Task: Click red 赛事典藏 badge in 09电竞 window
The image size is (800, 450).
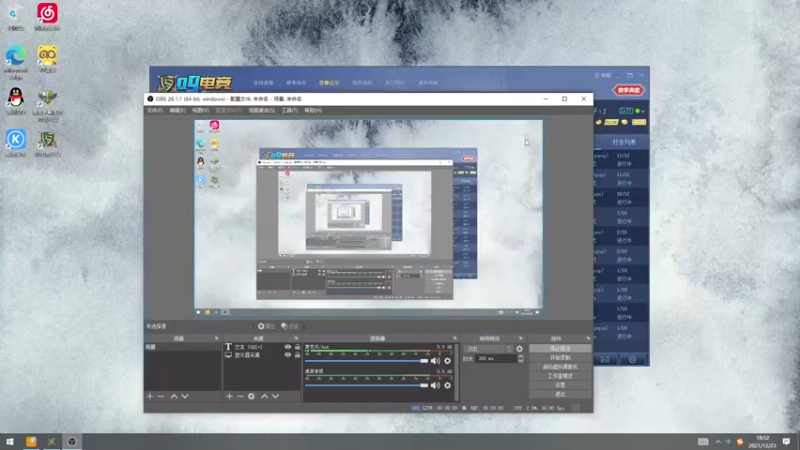Action: point(628,90)
